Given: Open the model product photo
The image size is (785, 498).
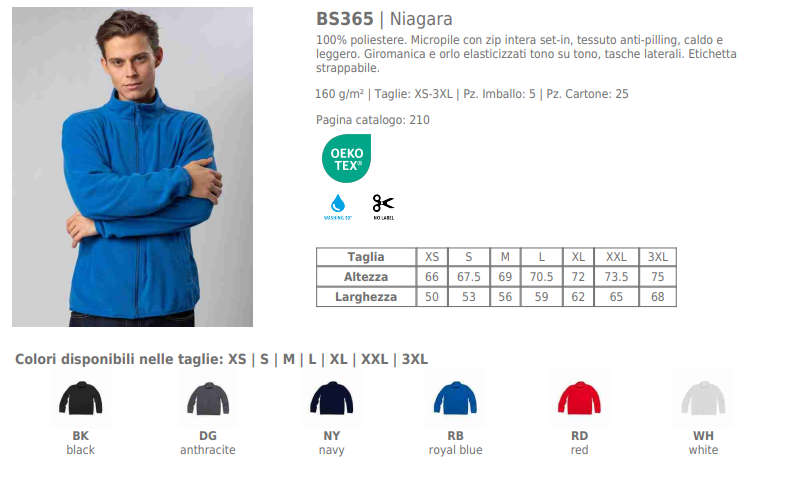Looking at the screenshot, I should 133,167.
